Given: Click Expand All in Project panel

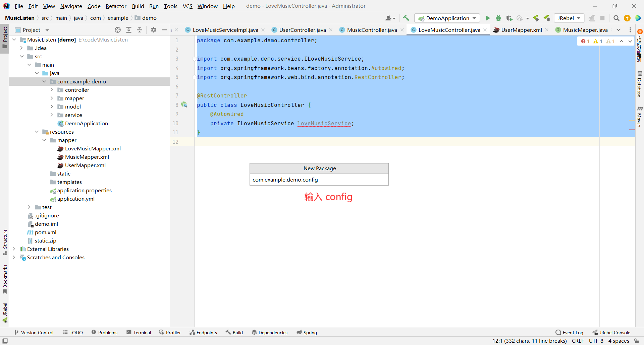Looking at the screenshot, I should click(x=129, y=30).
